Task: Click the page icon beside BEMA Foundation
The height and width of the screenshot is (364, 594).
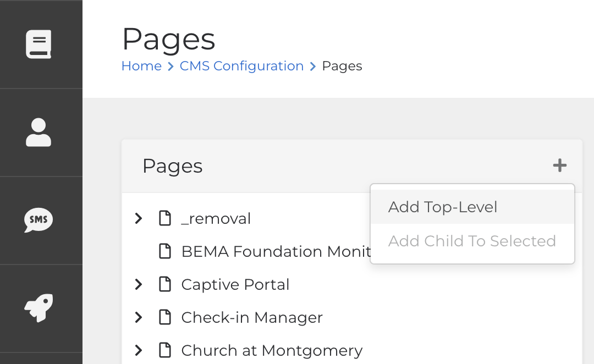Action: 165,251
